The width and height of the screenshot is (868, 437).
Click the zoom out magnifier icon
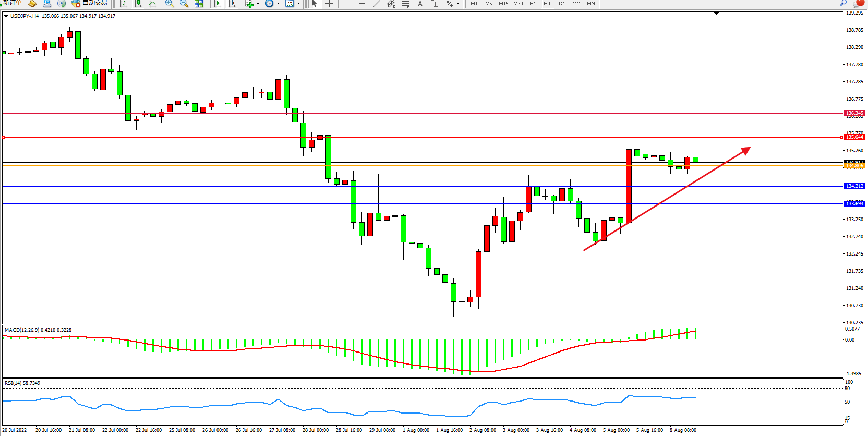(x=184, y=4)
